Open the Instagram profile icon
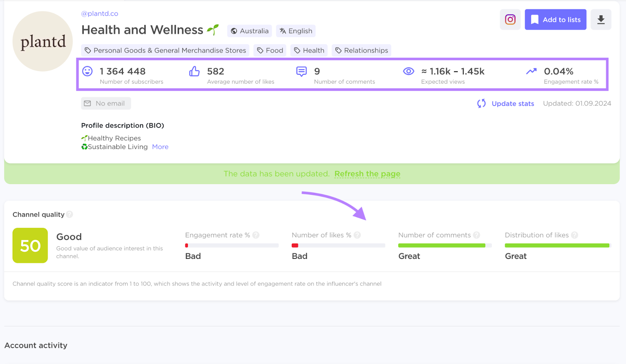The image size is (626, 364). coord(510,19)
